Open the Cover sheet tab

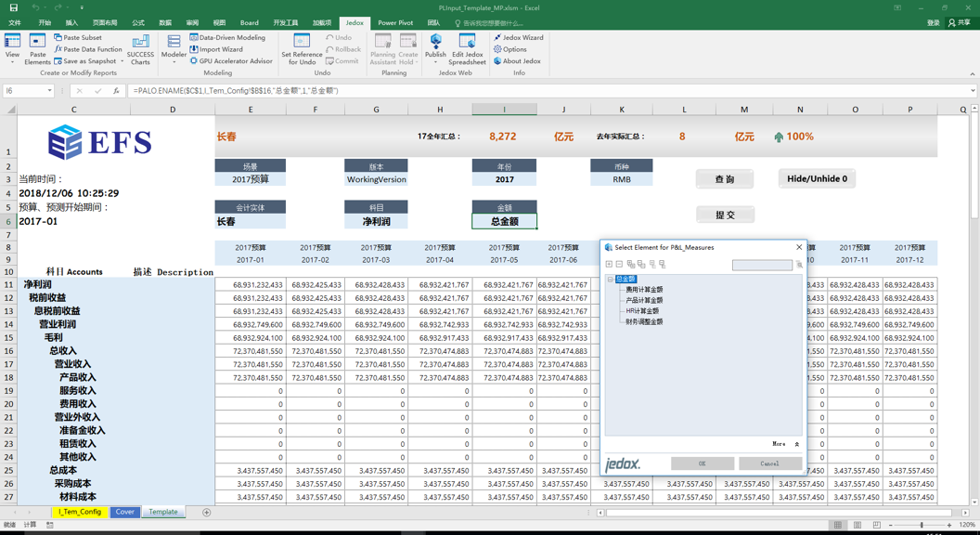[125, 512]
